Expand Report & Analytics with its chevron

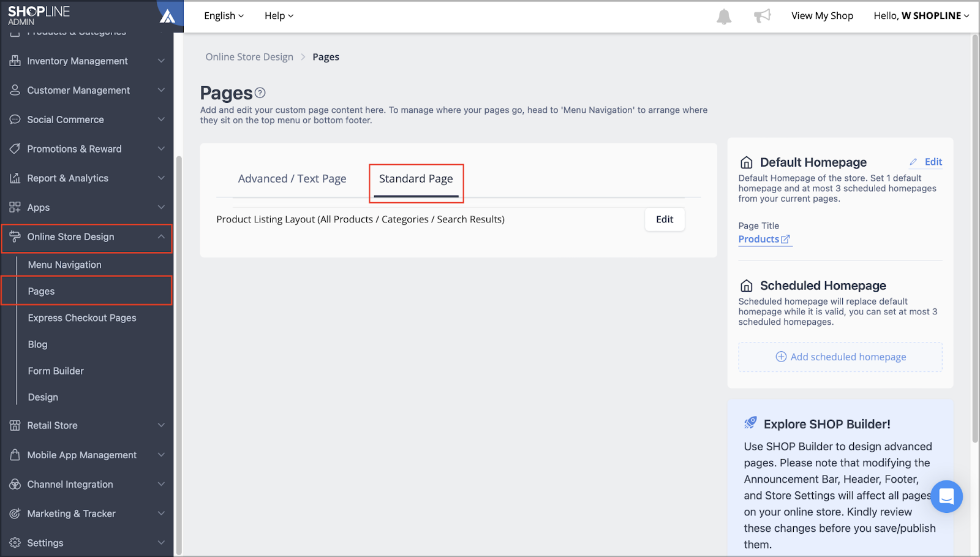point(161,178)
